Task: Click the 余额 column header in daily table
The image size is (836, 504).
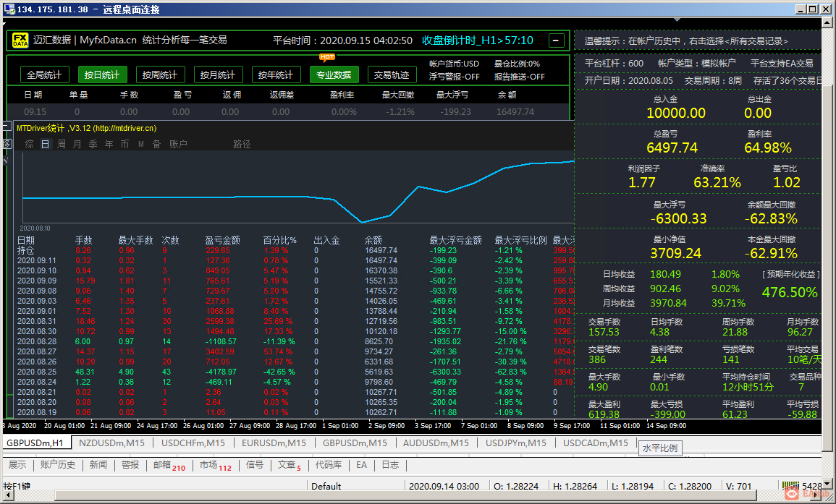Action: click(373, 240)
